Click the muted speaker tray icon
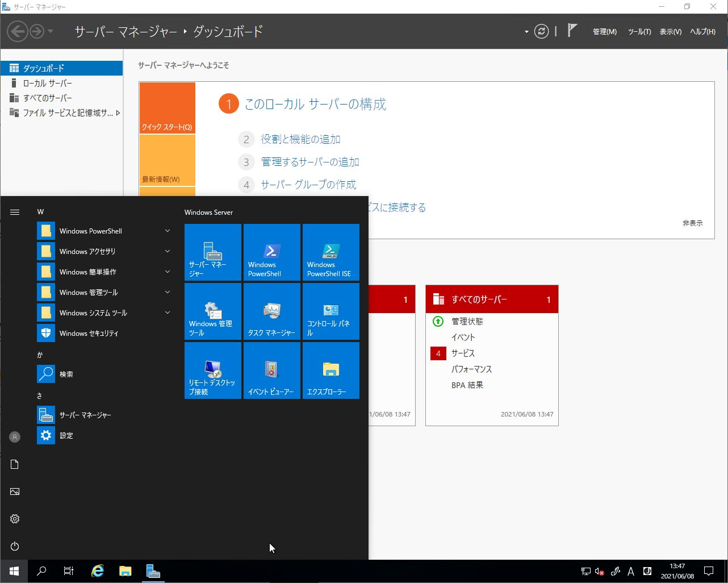 [x=600, y=572]
